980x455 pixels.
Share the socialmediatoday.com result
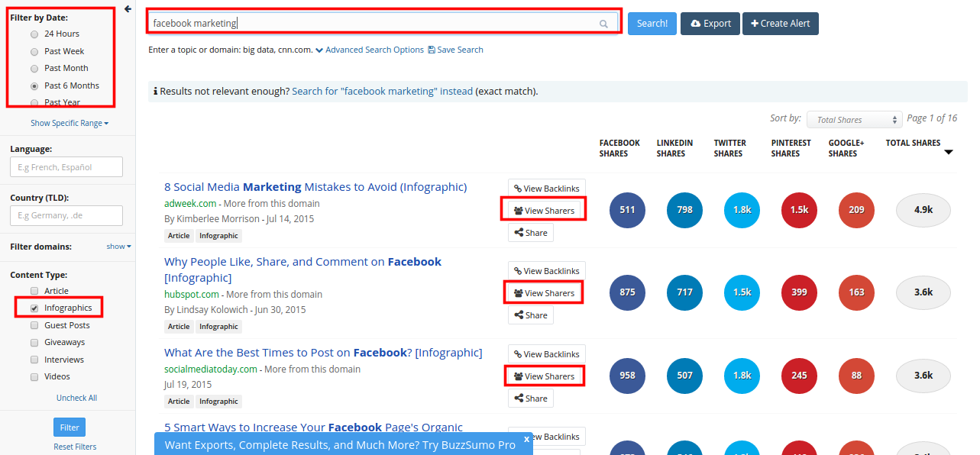pos(531,399)
